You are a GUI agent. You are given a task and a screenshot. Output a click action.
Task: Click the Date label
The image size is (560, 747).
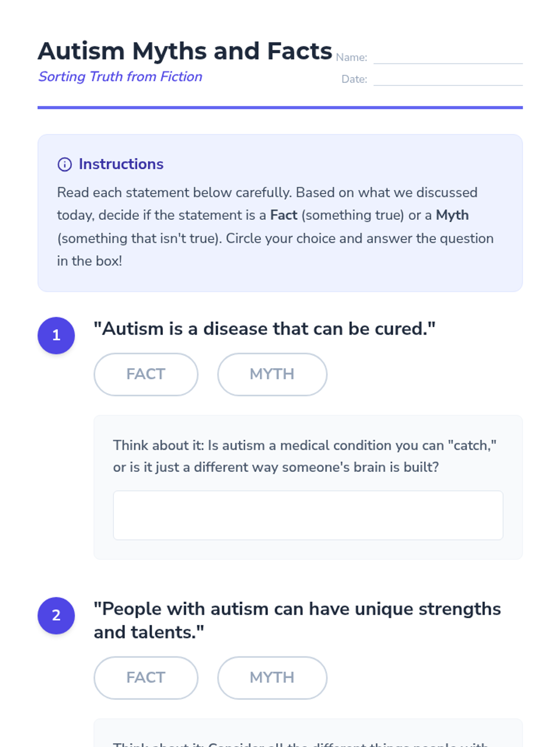[354, 79]
